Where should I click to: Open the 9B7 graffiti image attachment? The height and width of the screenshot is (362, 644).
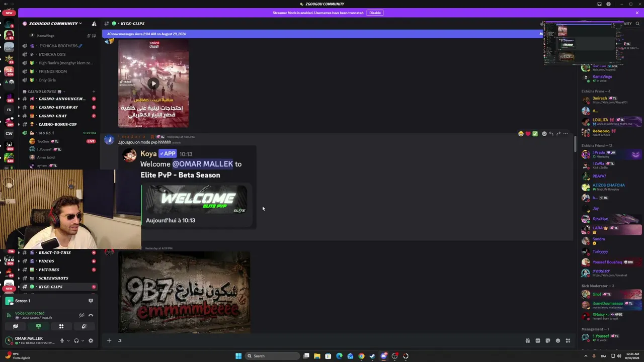[x=184, y=292]
